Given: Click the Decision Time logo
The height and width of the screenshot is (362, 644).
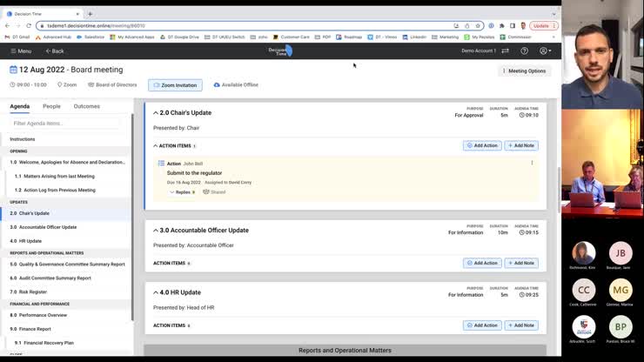Looking at the screenshot, I should click(x=280, y=51).
